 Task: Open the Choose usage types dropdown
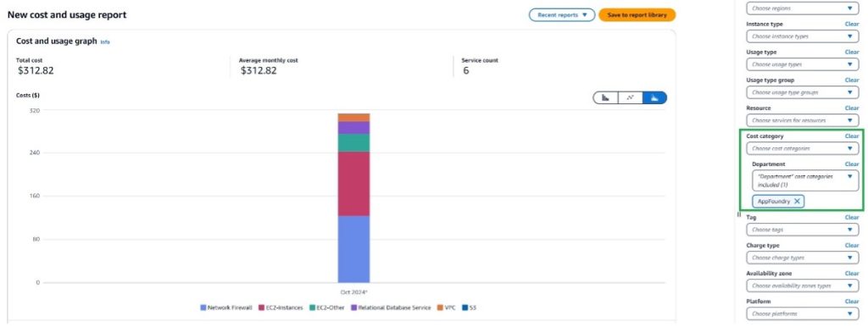click(802, 64)
